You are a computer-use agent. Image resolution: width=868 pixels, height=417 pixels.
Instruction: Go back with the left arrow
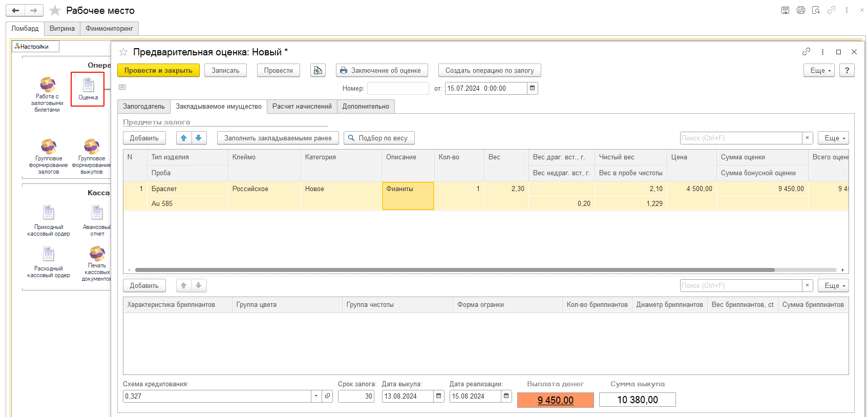coord(15,10)
